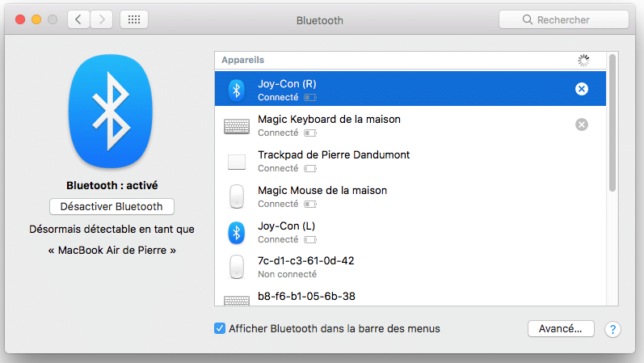Click the device list scrollbar
The height and width of the screenshot is (363, 644).
click(612, 123)
